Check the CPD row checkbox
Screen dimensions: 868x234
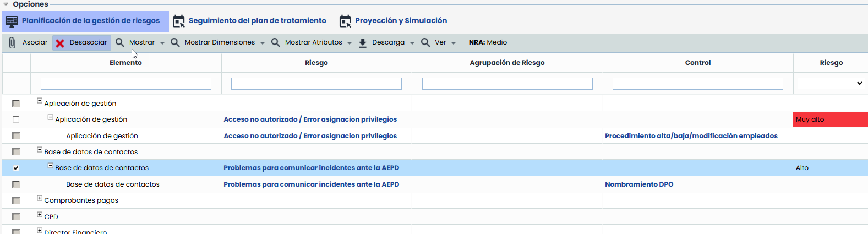click(x=16, y=217)
